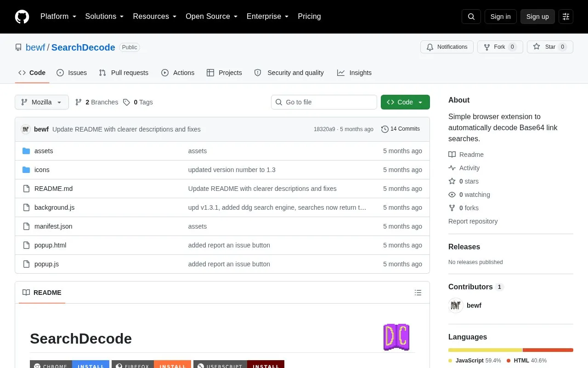Open the background.js file
Image resolution: width=588 pixels, height=368 pixels.
click(x=54, y=207)
